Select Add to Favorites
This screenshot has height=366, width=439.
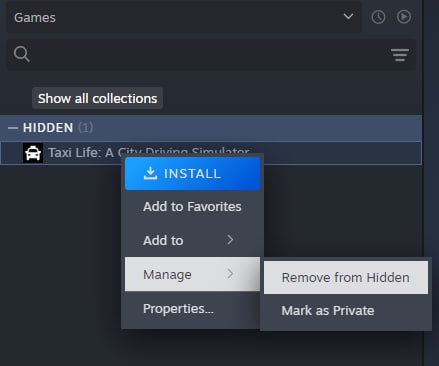(x=192, y=207)
